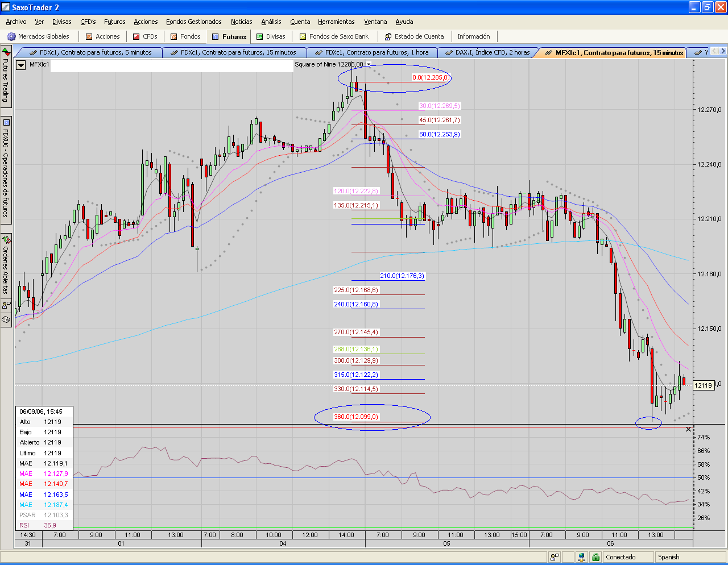This screenshot has width=728, height=565.
Task: Open the chart options dropdown arrow near MFXIc1
Action: [x=21, y=65]
